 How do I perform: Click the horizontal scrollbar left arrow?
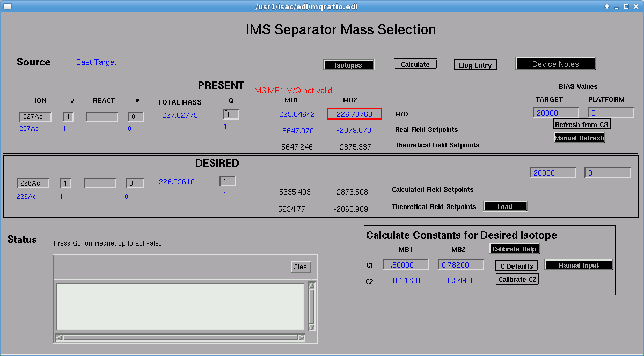tap(60, 337)
